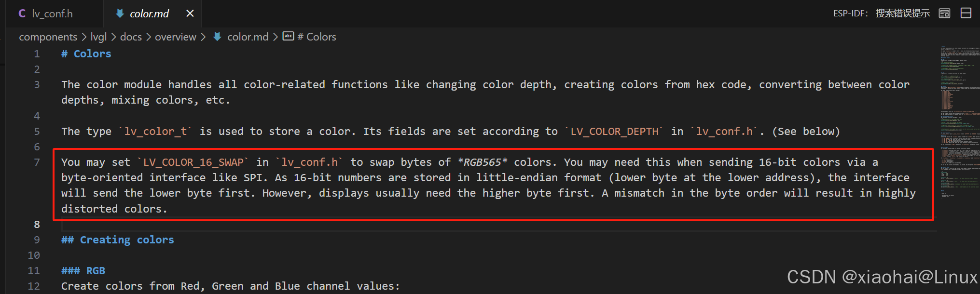Click line number 9 in the gutter
The image size is (980, 294).
point(37,240)
